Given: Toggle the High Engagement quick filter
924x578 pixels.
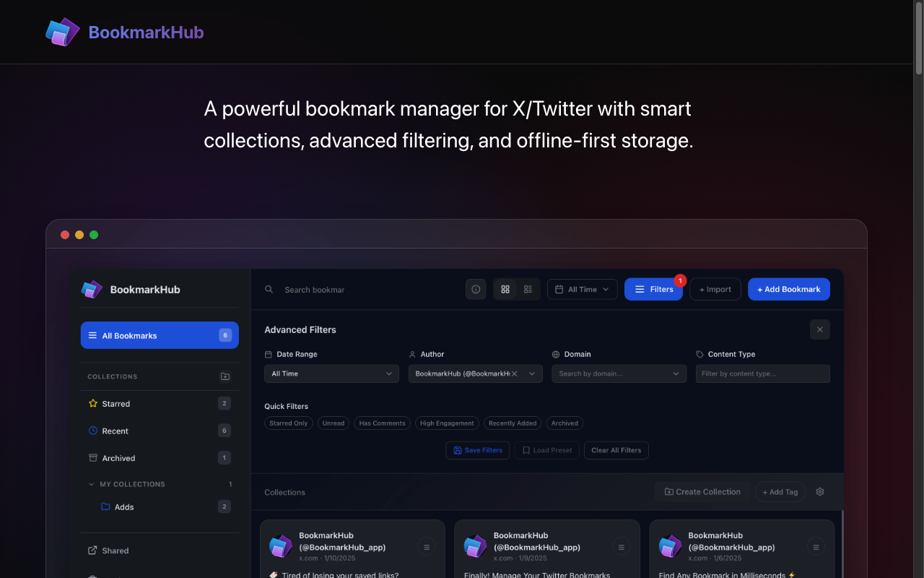Looking at the screenshot, I should point(447,423).
